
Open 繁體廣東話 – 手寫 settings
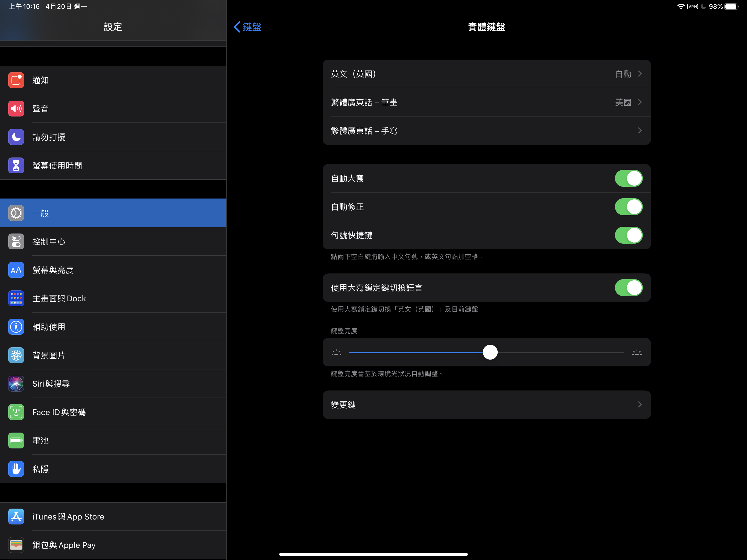[486, 131]
